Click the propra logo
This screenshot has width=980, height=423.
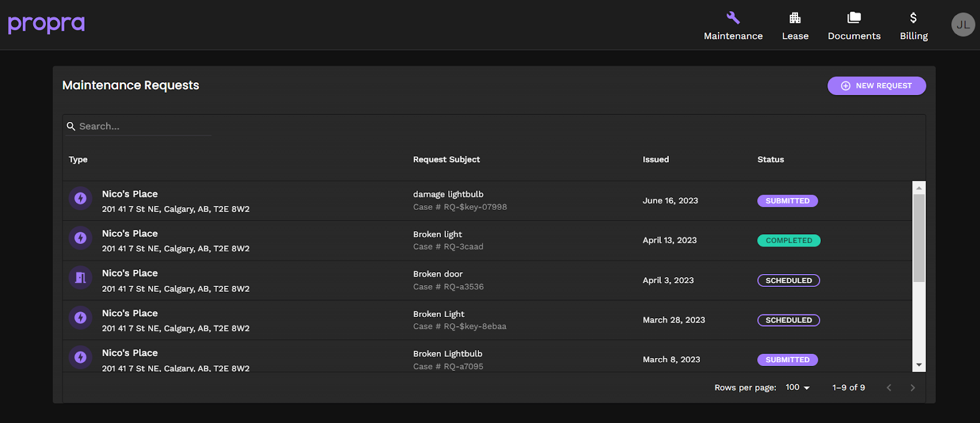[x=46, y=25]
